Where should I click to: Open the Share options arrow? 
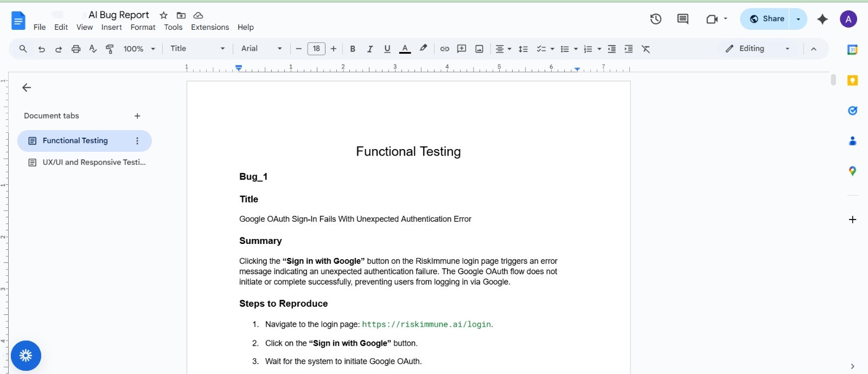pyautogui.click(x=798, y=19)
